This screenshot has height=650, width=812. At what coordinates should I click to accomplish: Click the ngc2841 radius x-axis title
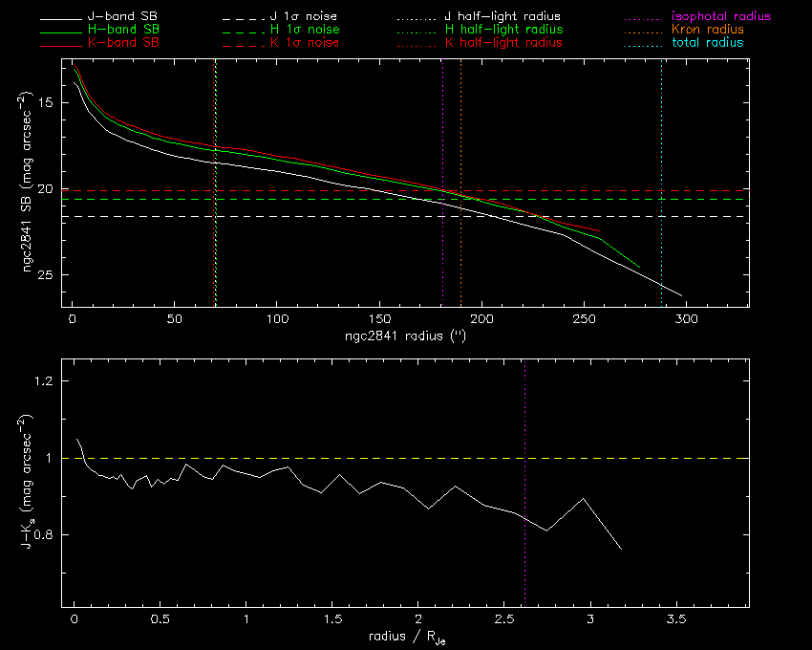[405, 336]
